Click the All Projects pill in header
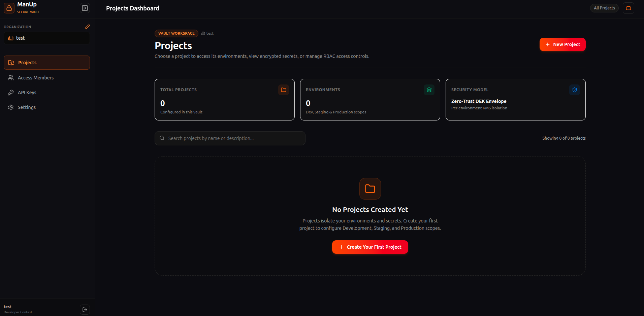644x316 pixels. [604, 8]
